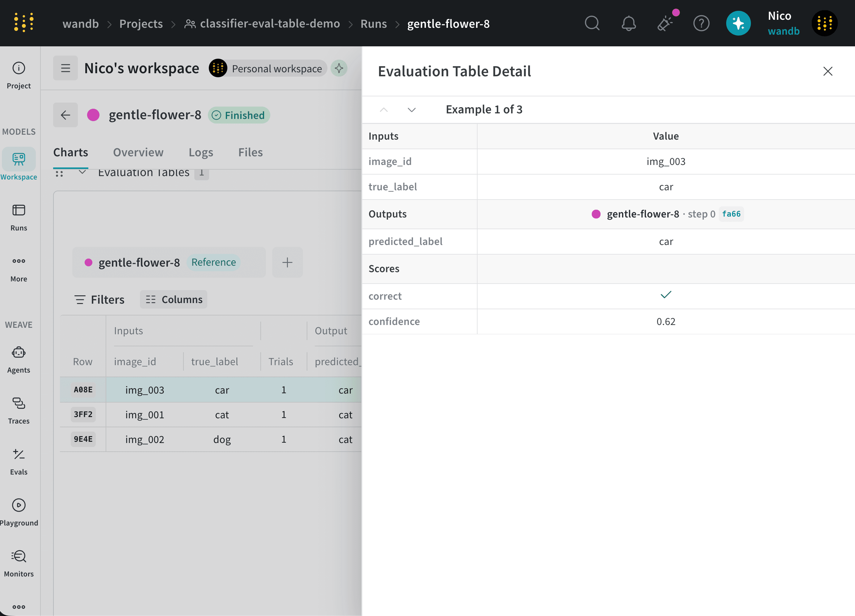Open More under Models sidebar
The width and height of the screenshot is (855, 616).
19,269
